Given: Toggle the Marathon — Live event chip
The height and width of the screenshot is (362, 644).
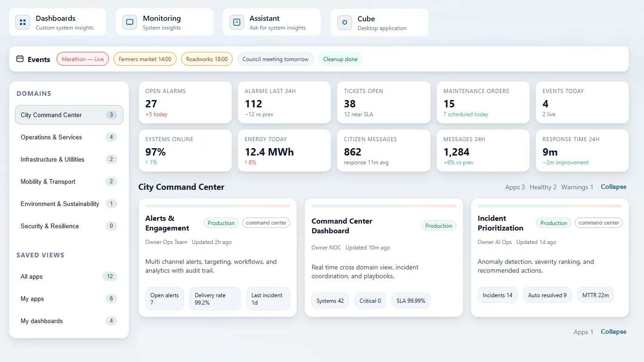Looking at the screenshot, I should click(x=82, y=59).
